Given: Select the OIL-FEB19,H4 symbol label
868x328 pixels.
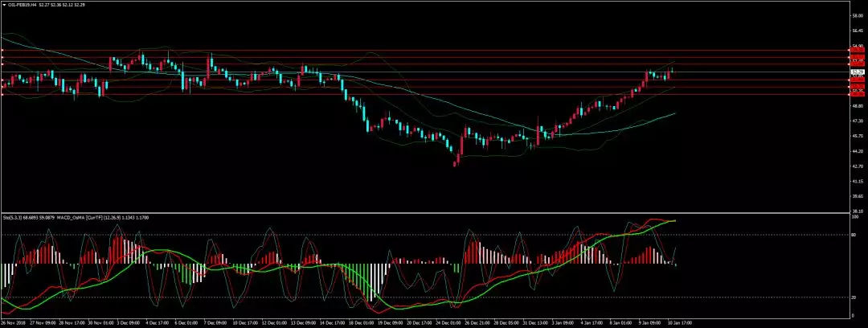Looking at the screenshot, I should pyautogui.click(x=23, y=4).
